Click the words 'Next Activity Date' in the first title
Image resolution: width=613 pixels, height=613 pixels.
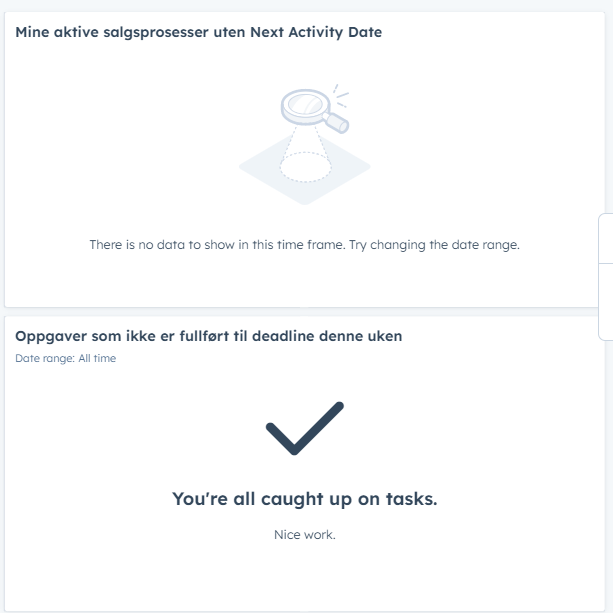click(x=316, y=32)
